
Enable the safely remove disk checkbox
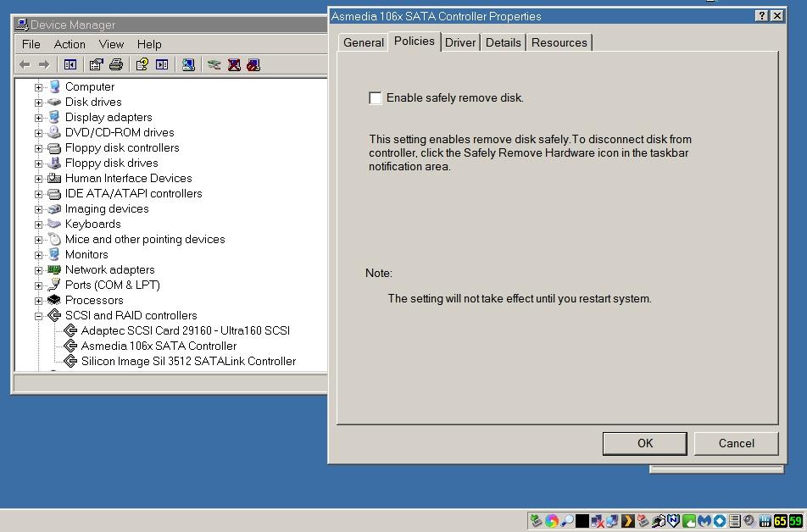point(376,98)
